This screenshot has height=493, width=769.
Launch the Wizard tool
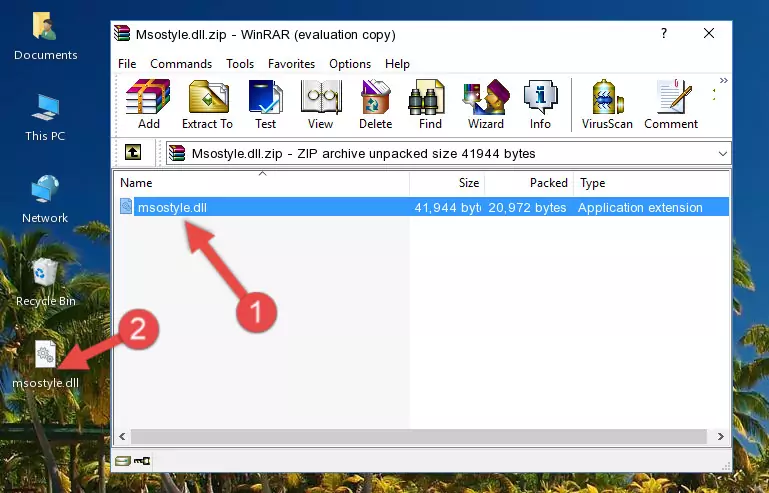point(486,104)
